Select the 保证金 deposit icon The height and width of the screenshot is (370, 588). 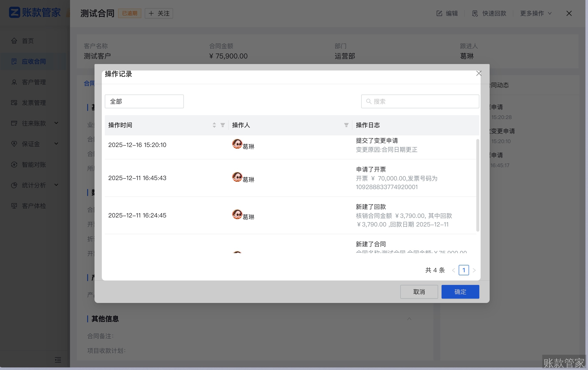point(14,144)
